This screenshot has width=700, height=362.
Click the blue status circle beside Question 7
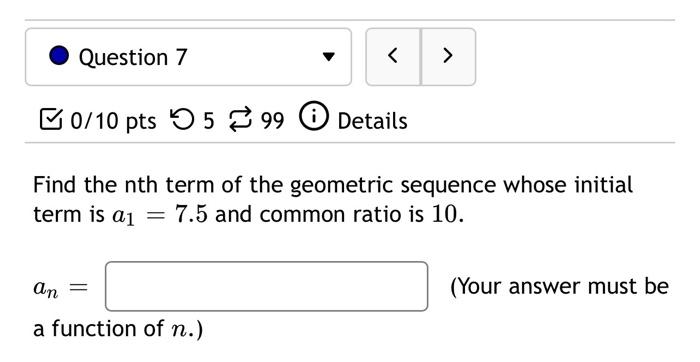(59, 56)
